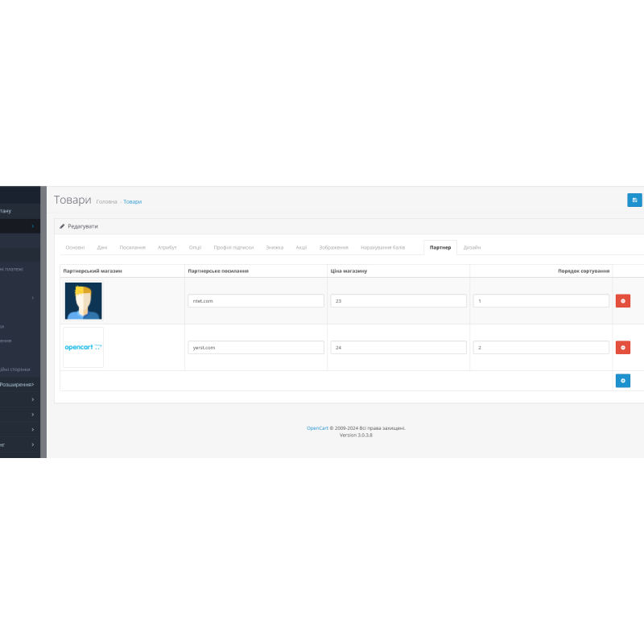The image size is (644, 644).
Task: Focus the partner link field containing ntet.com
Action: click(x=255, y=301)
